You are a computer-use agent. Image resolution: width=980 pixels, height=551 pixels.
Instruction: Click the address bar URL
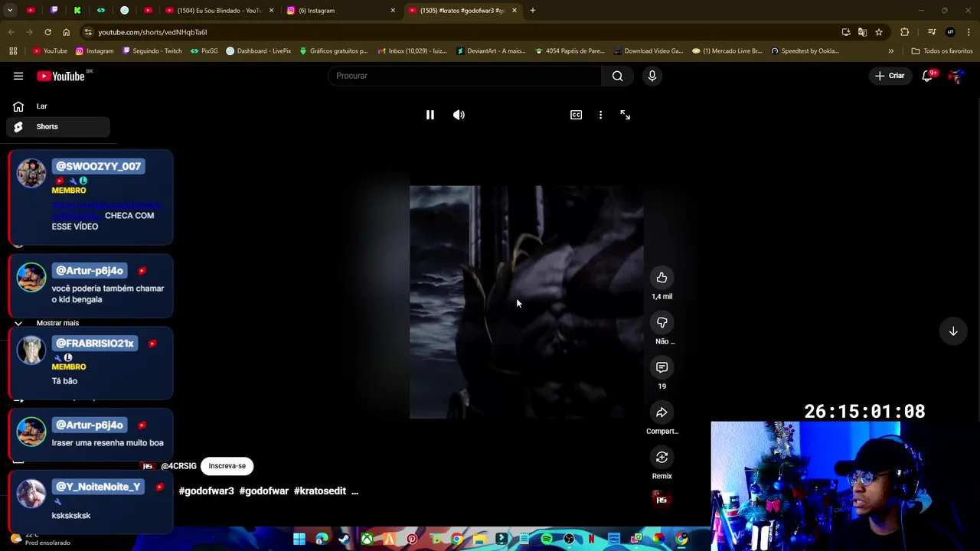click(152, 32)
